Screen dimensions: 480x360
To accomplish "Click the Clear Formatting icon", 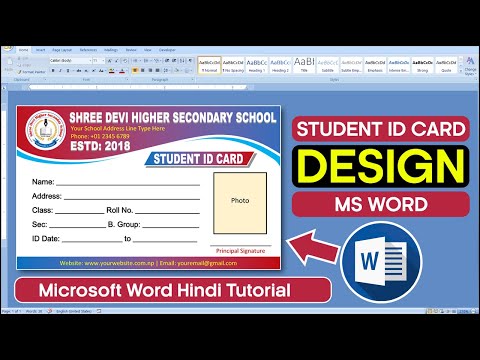I will point(125,61).
